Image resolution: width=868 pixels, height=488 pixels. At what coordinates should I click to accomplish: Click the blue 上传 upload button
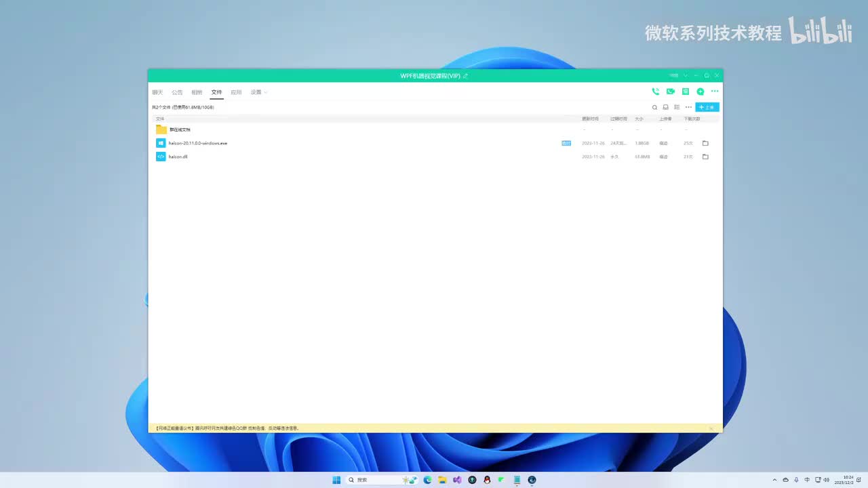[707, 107]
